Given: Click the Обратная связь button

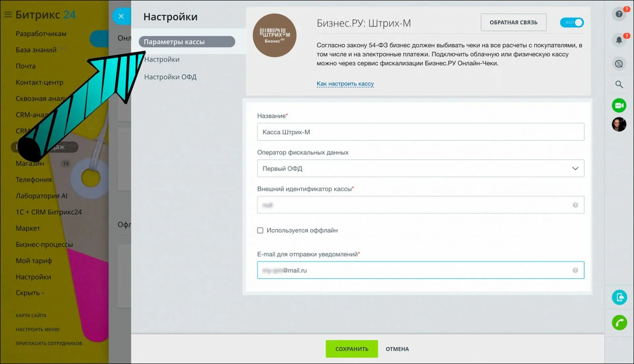Looking at the screenshot, I should (x=513, y=22).
